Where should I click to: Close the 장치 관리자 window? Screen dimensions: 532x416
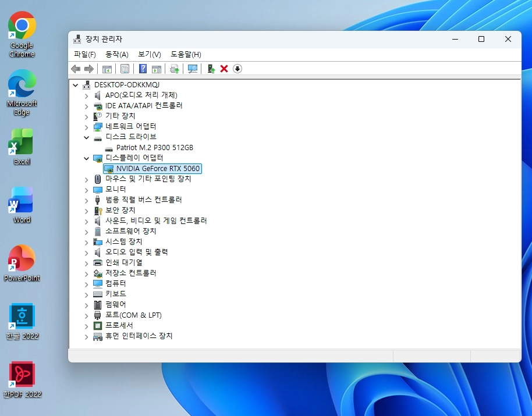tap(508, 39)
